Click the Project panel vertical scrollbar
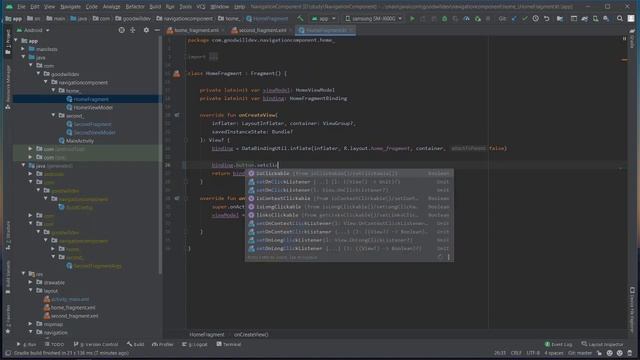Viewport: 640px width, 360px height. (160, 155)
